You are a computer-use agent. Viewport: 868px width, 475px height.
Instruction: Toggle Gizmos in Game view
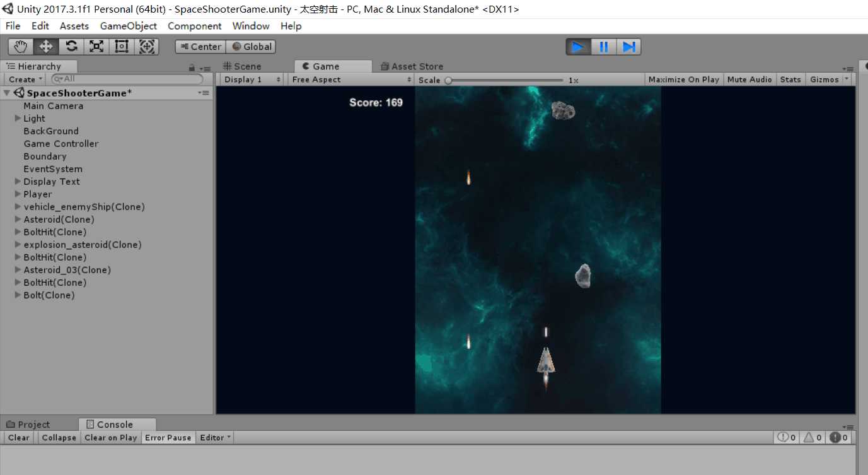825,79
